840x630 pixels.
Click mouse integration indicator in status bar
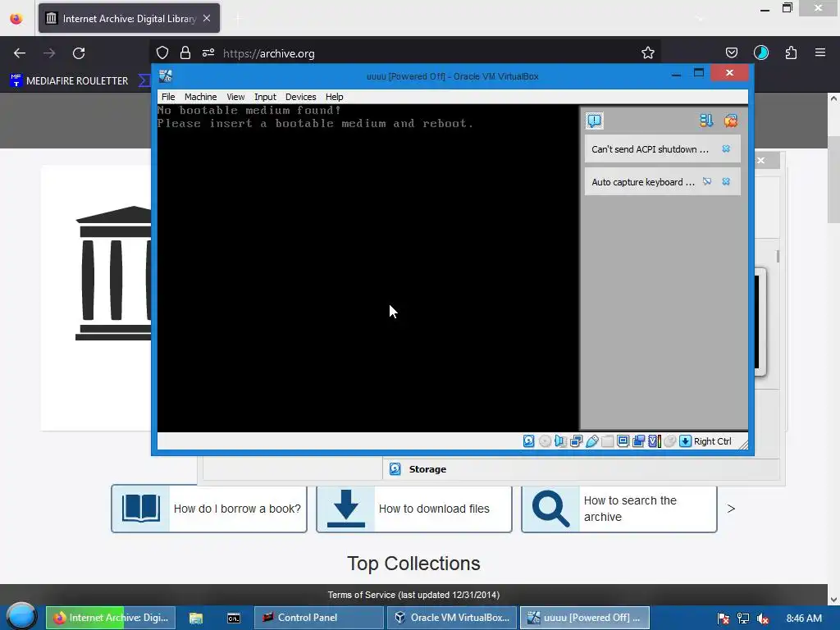669,441
